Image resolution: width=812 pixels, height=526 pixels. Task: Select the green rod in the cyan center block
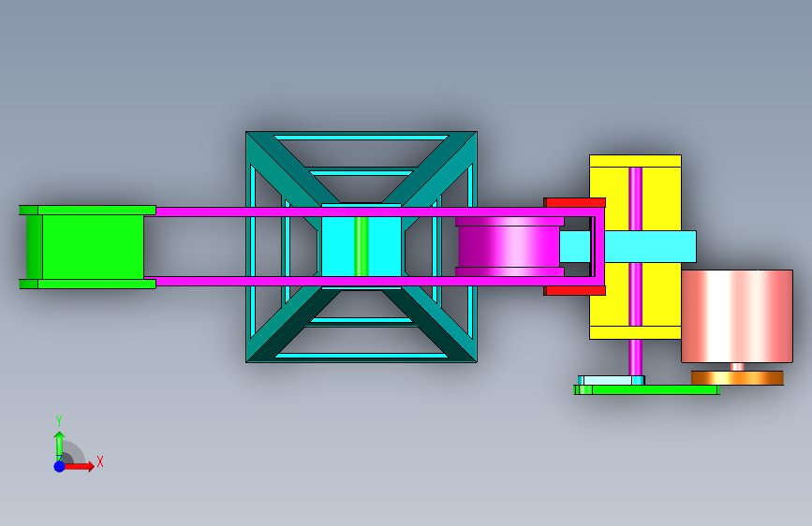point(362,246)
